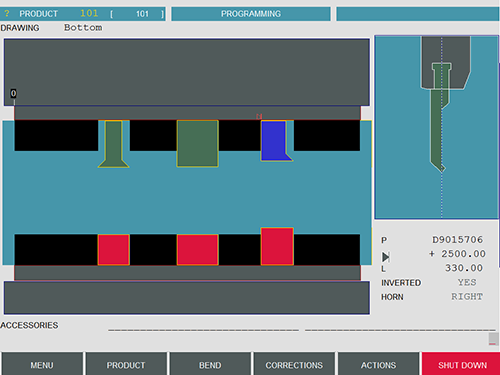Click the red SHUT DOWN button

coord(462,365)
